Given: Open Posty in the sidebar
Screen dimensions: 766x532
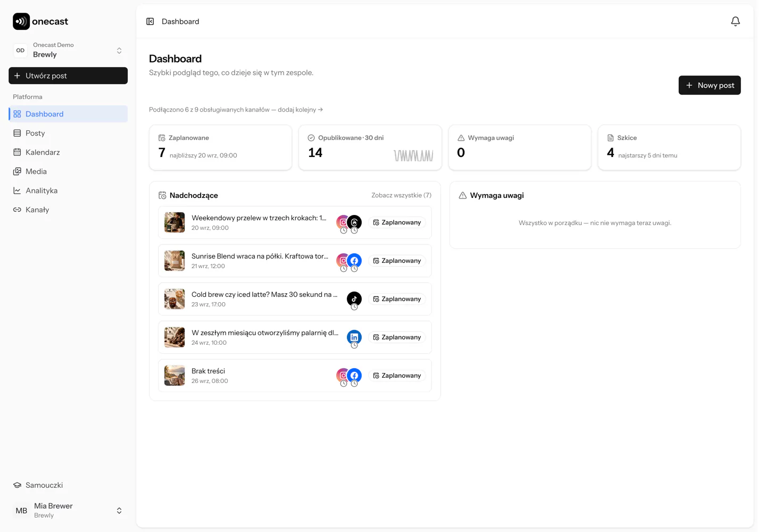Looking at the screenshot, I should coord(68,133).
